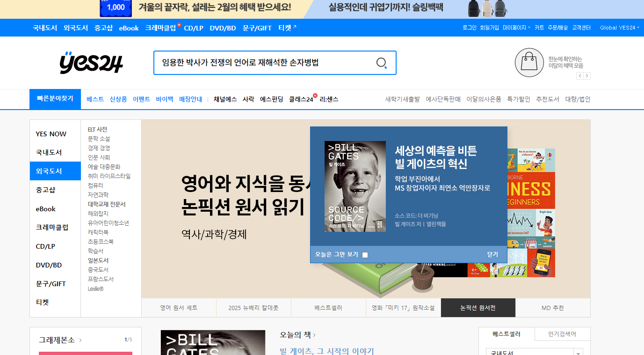Open DVD/BD in top navigation bar
This screenshot has width=644, height=355.
click(x=223, y=28)
